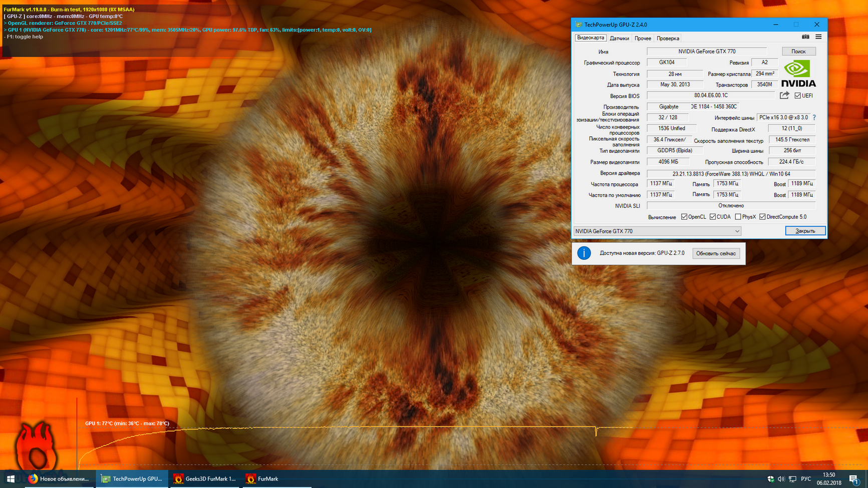The image size is (868, 488).
Task: Click the 224.4 ГБ/с bandwidth value
Action: coord(791,162)
